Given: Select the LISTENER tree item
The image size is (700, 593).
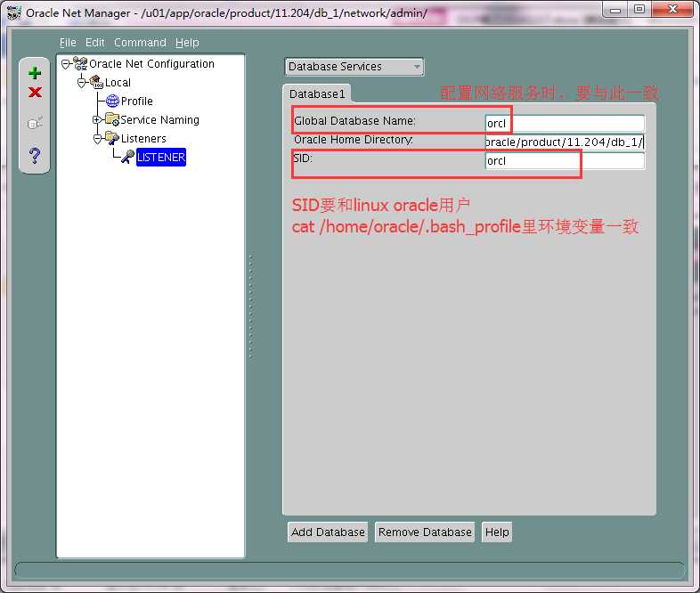Looking at the screenshot, I should (160, 157).
